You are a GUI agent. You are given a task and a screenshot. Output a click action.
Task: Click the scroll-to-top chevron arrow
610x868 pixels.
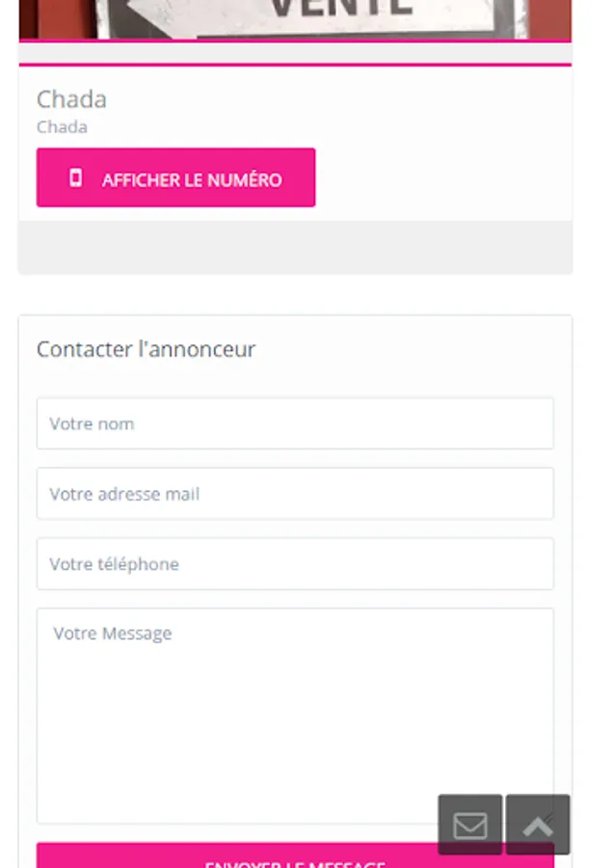pyautogui.click(x=538, y=825)
